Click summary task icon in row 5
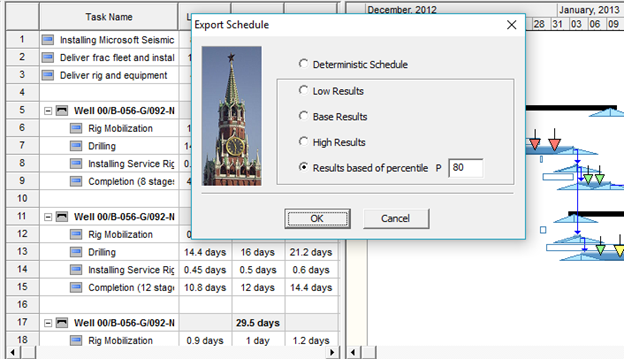Viewport: 627px width, 360px height. click(62, 110)
